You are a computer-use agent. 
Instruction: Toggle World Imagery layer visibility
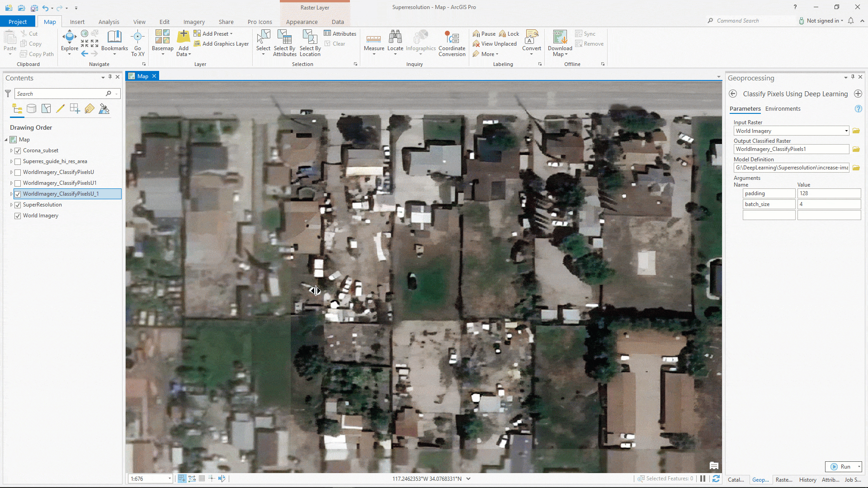pos(18,216)
